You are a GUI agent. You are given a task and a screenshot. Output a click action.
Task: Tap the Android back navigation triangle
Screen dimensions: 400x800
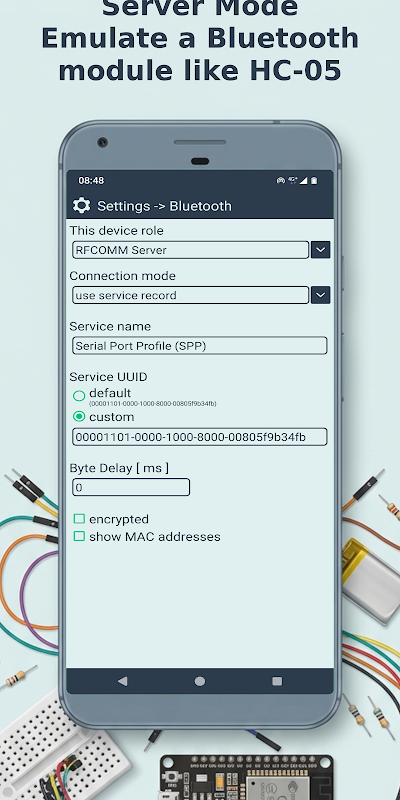click(x=122, y=681)
